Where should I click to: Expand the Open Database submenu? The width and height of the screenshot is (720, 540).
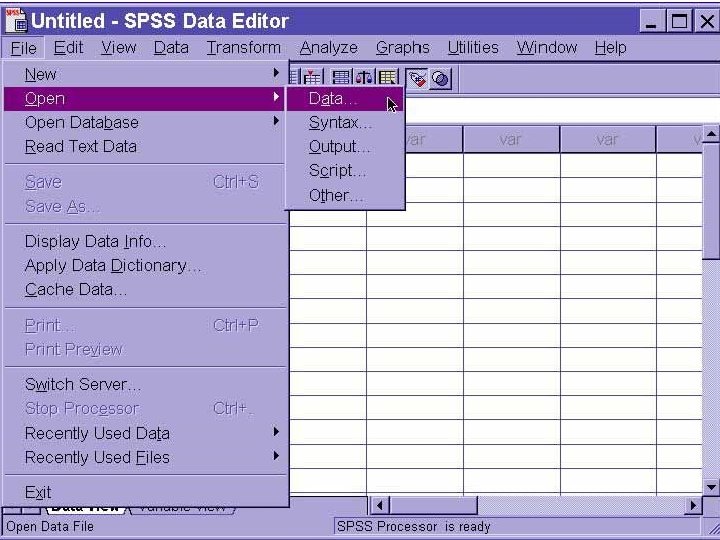(146, 123)
